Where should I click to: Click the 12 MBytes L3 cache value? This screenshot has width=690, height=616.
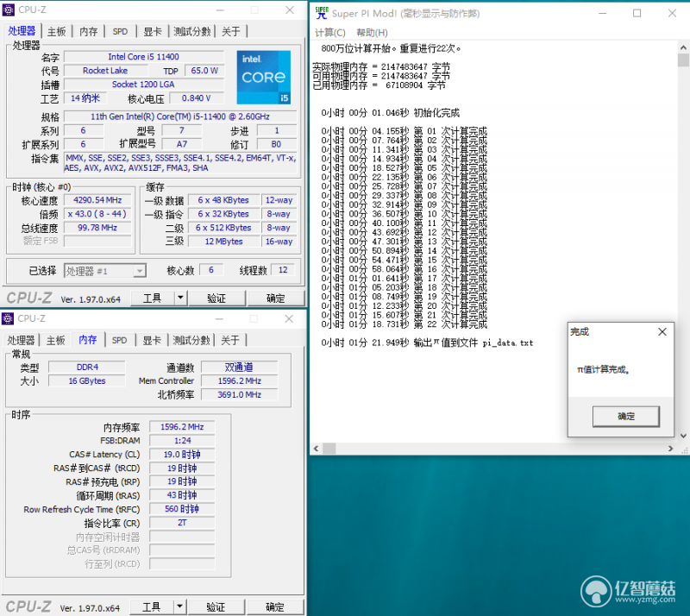point(223,242)
